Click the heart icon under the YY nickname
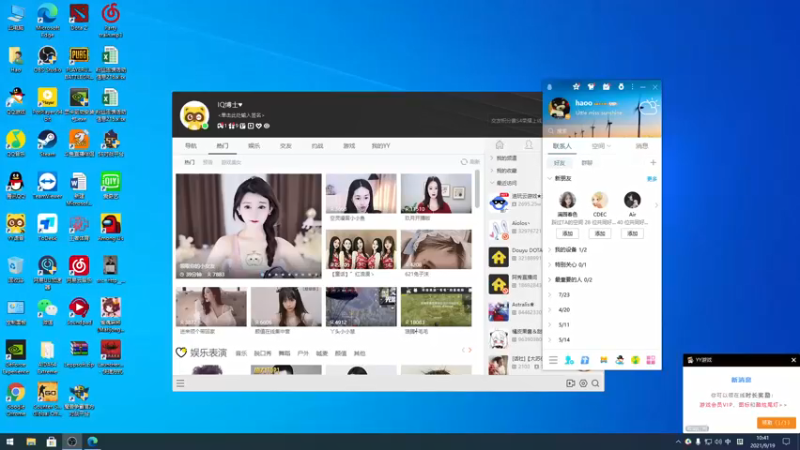 click(259, 126)
